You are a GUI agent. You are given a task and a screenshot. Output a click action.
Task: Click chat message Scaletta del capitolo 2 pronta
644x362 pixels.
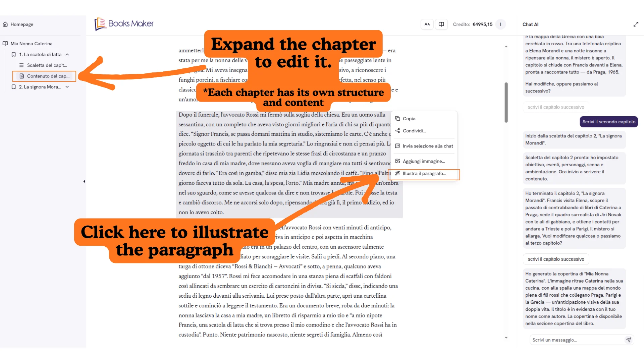click(574, 168)
